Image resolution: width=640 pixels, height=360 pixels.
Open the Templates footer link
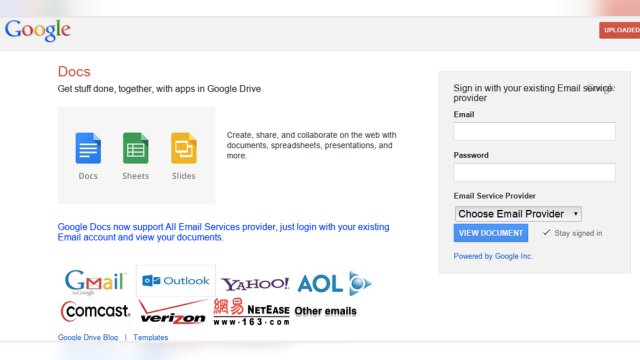(x=151, y=338)
